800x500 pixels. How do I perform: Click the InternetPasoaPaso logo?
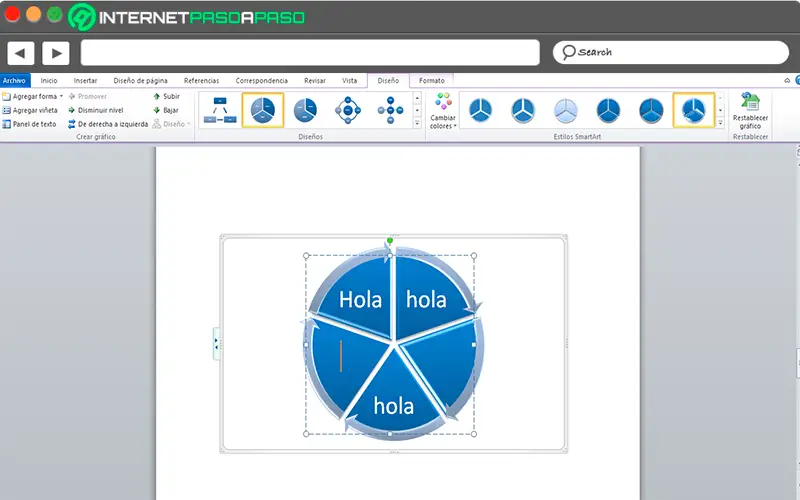[187, 17]
